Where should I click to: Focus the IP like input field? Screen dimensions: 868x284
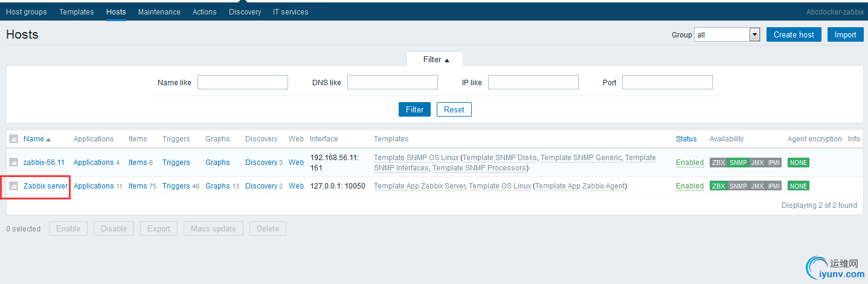[x=533, y=82]
